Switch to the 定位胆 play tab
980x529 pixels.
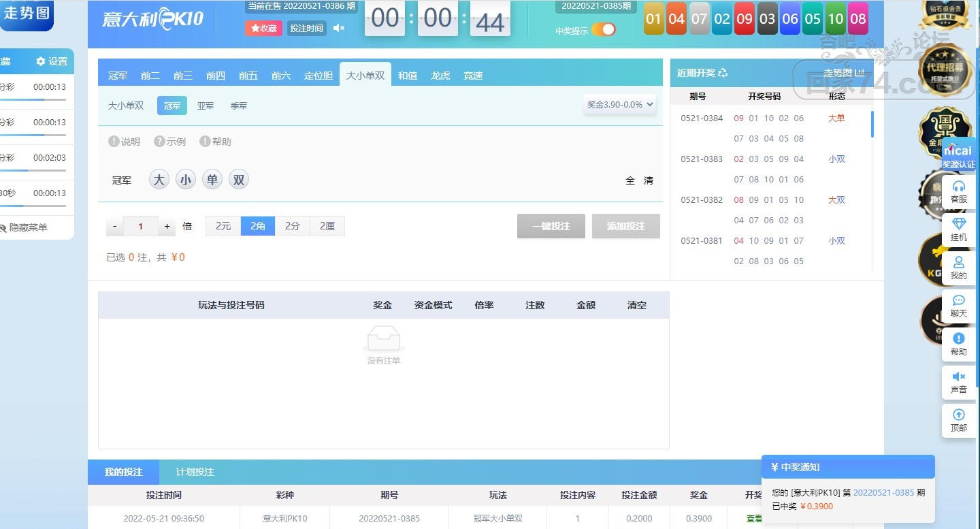coord(318,76)
